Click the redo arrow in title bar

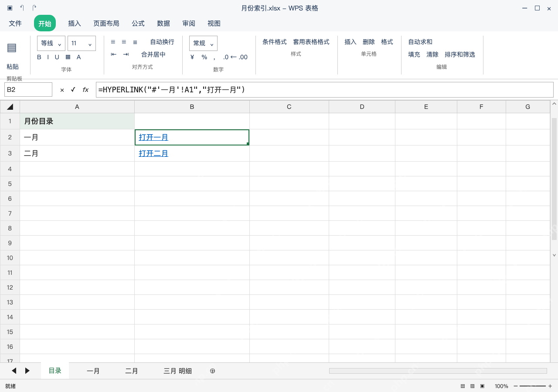pyautogui.click(x=34, y=8)
